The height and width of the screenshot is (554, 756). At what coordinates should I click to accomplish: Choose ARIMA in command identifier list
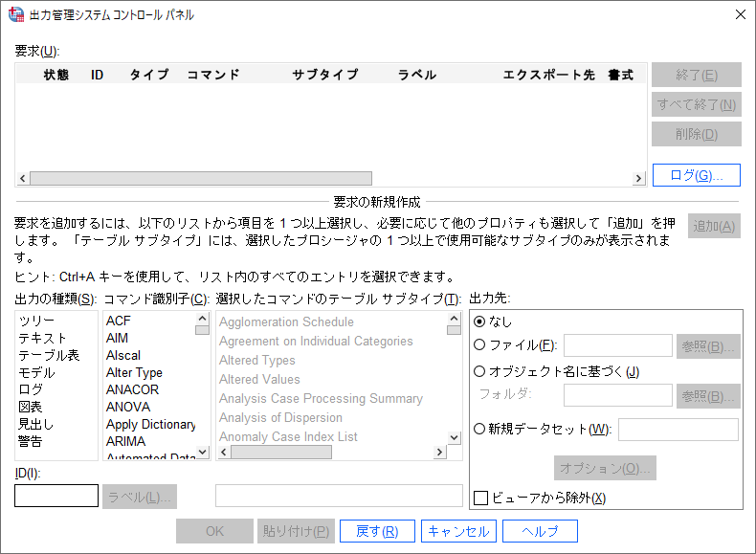(x=125, y=441)
